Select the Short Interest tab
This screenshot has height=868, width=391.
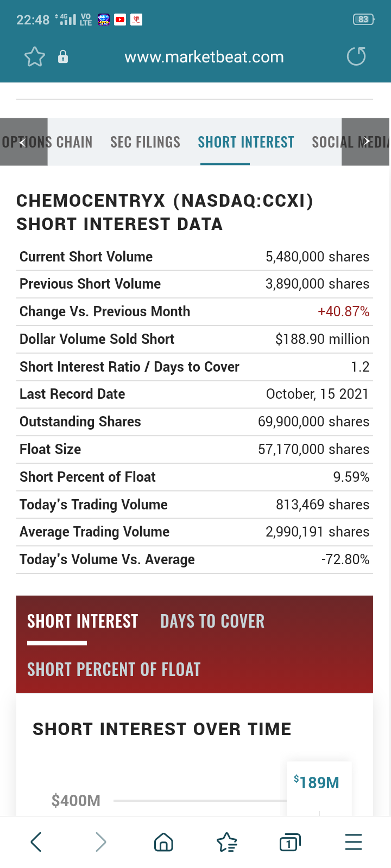[x=246, y=142]
